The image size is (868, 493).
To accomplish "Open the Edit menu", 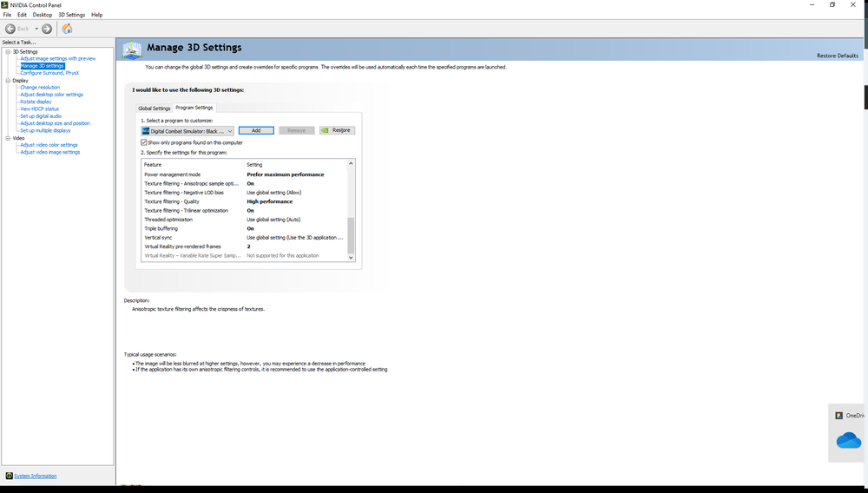I will [x=22, y=15].
